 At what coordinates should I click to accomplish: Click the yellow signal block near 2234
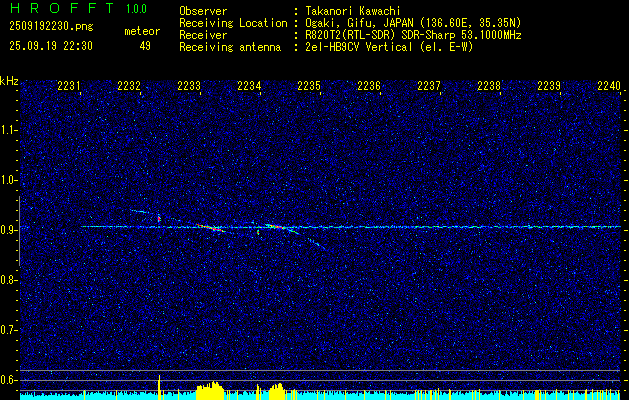click(x=277, y=392)
